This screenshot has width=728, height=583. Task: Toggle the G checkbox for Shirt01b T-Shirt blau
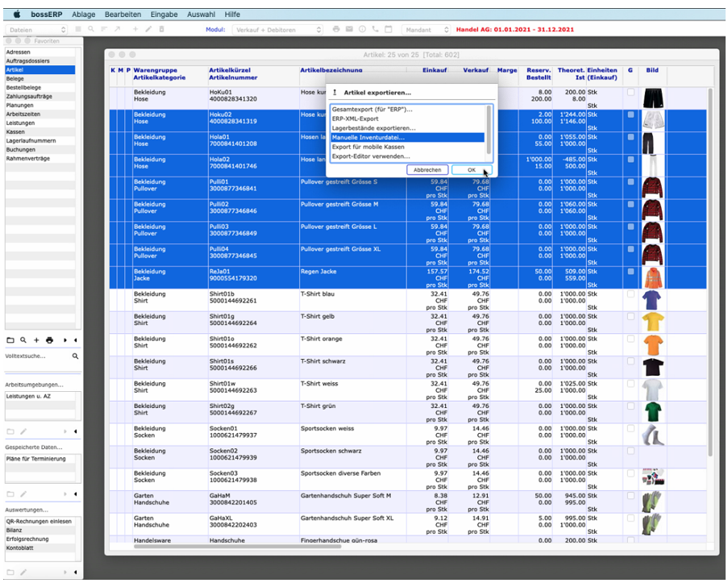(x=630, y=294)
